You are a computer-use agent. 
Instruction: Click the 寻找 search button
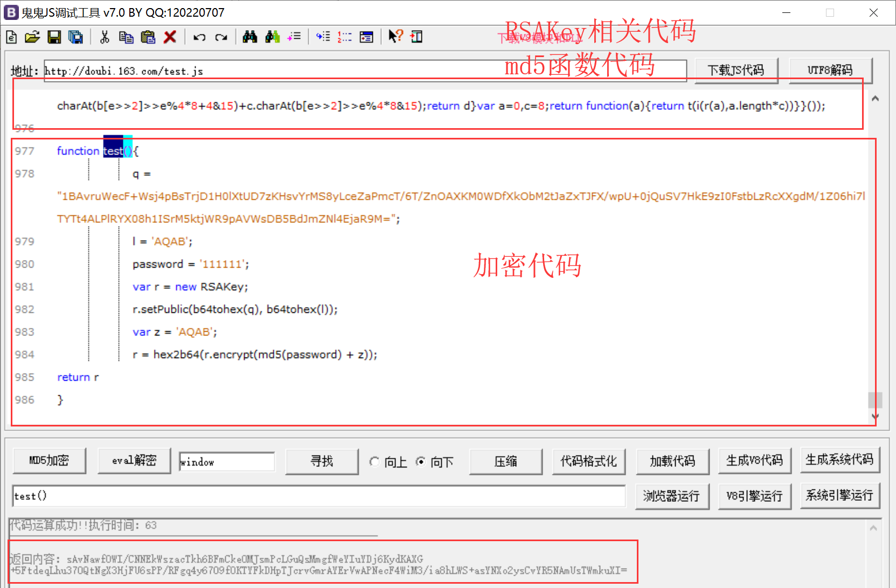click(x=322, y=461)
